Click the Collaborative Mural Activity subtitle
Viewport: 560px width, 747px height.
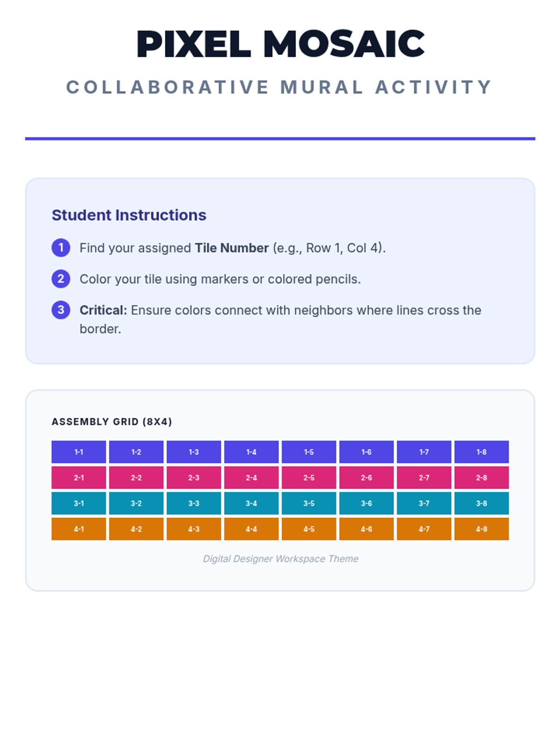tap(280, 87)
